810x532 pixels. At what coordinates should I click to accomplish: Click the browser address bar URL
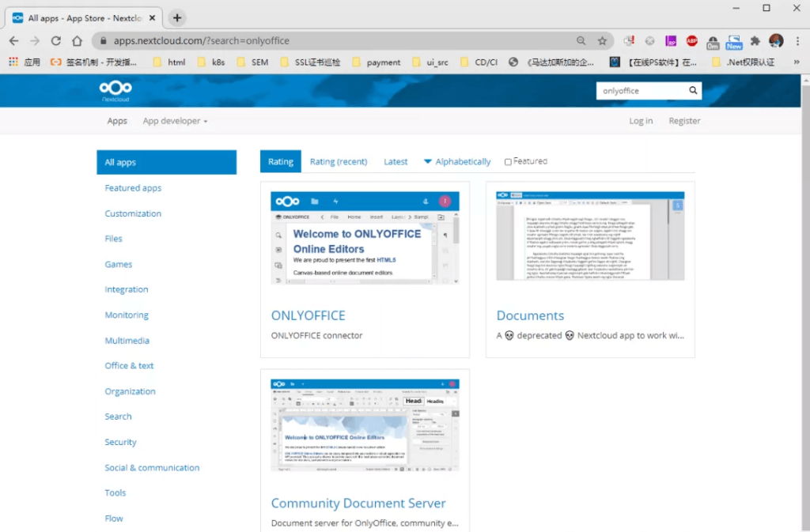[x=202, y=41]
